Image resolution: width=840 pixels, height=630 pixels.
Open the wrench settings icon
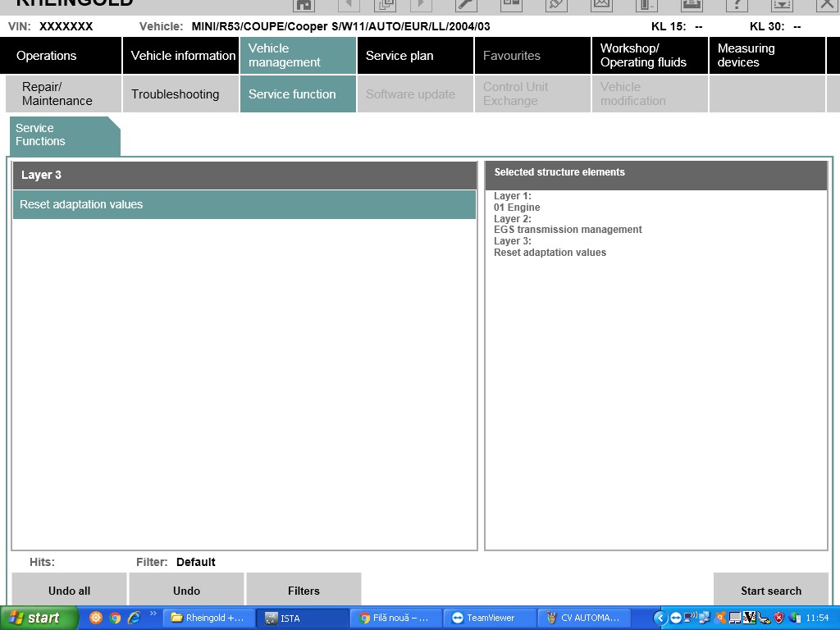[466, 5]
